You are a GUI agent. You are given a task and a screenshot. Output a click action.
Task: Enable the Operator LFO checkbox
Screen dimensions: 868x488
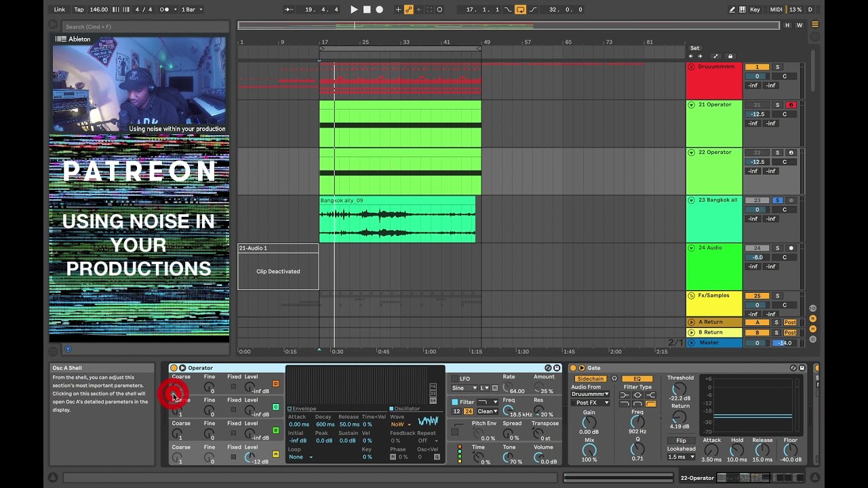click(455, 379)
